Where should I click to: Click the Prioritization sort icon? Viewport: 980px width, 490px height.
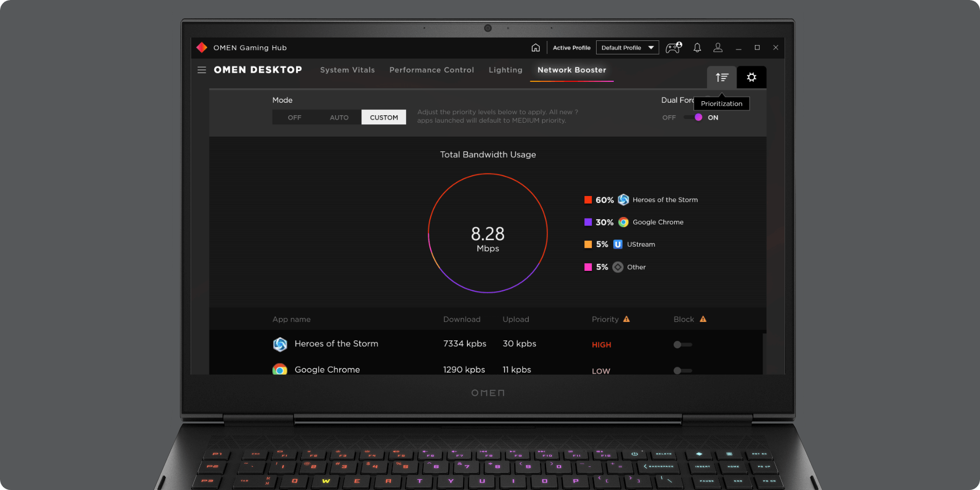point(722,78)
